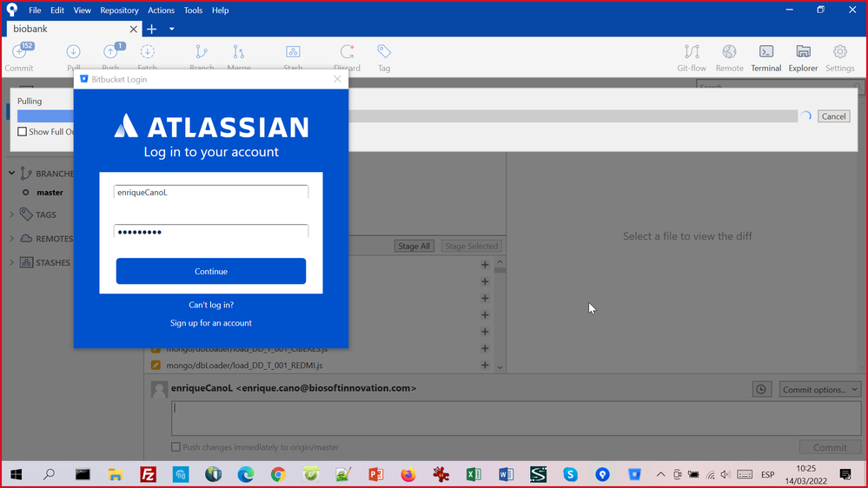Launch Google Chrome from the taskbar
This screenshot has height=488, width=868.
(x=278, y=474)
